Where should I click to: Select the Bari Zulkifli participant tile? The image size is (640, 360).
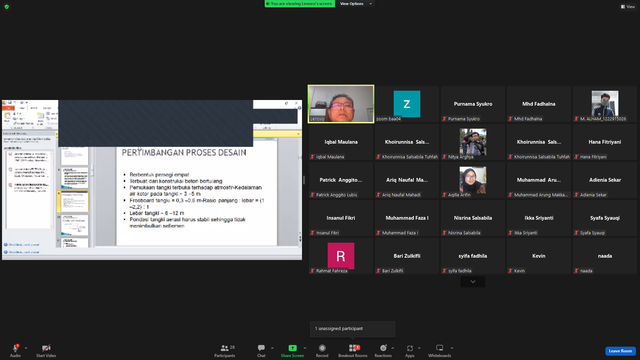[x=407, y=256]
